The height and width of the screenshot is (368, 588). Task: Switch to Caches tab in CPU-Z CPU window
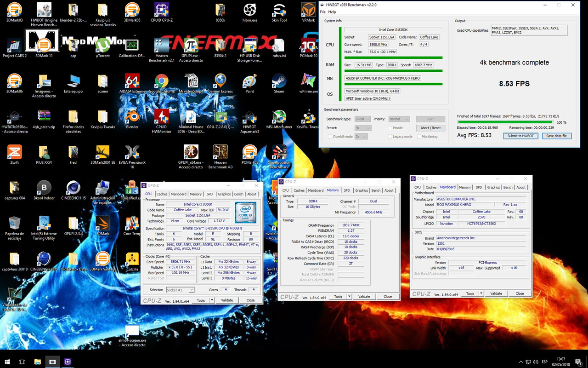click(x=162, y=194)
